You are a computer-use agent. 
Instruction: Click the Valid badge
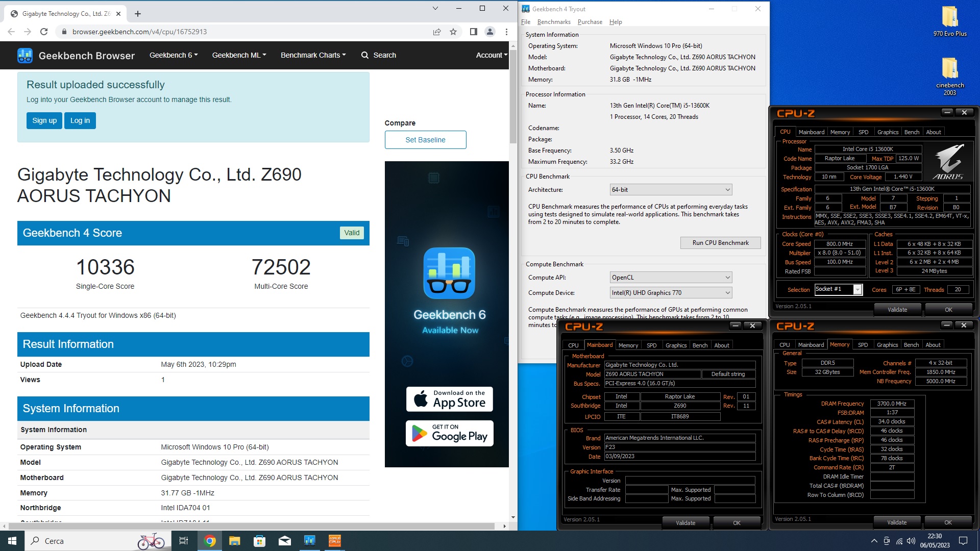[352, 233]
